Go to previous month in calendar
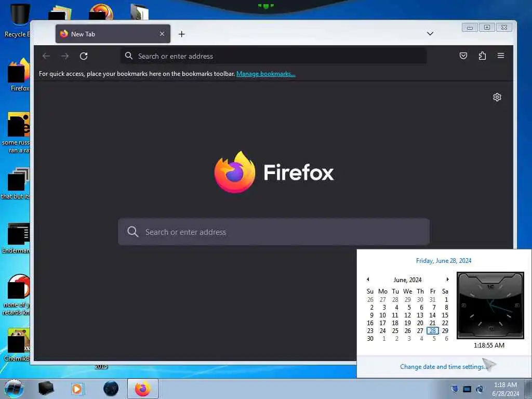The height and width of the screenshot is (399, 532). click(x=368, y=280)
